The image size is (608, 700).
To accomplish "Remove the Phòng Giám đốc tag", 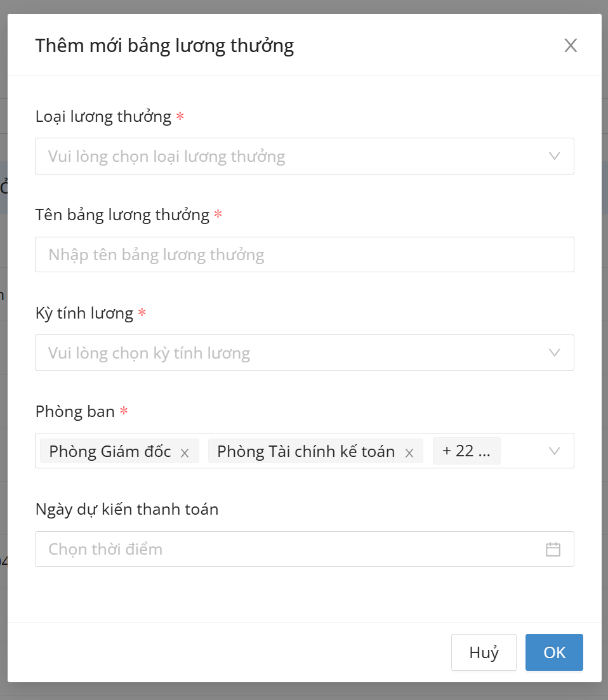I will pyautogui.click(x=185, y=452).
